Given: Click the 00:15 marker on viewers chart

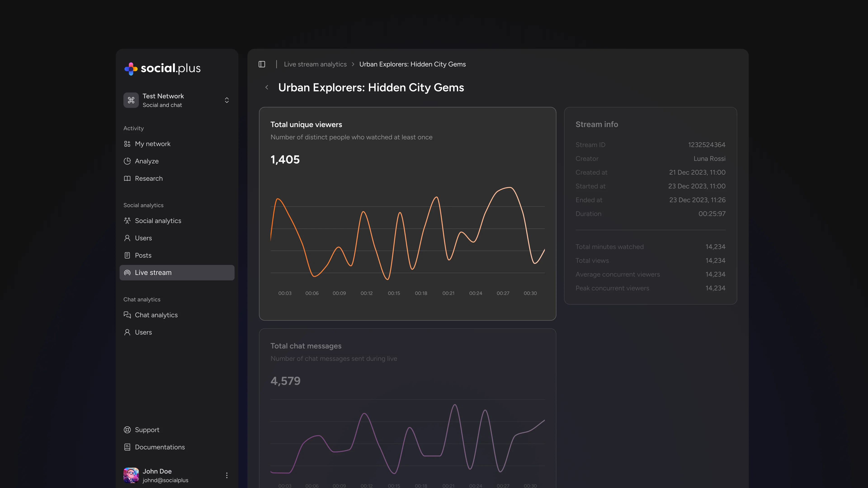Looking at the screenshot, I should coord(394,293).
